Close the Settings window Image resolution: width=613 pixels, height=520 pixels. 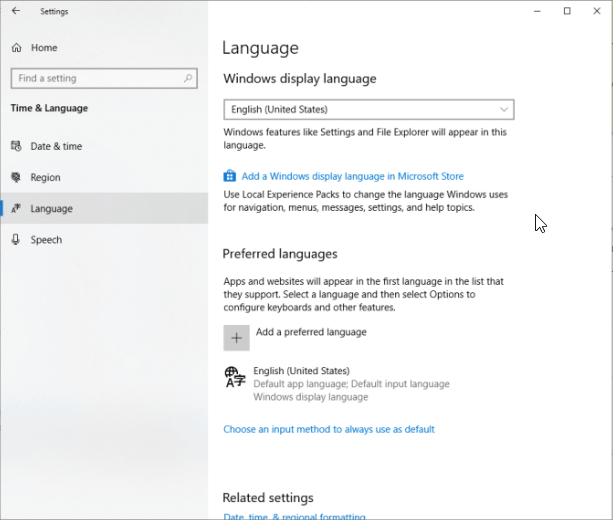(597, 11)
